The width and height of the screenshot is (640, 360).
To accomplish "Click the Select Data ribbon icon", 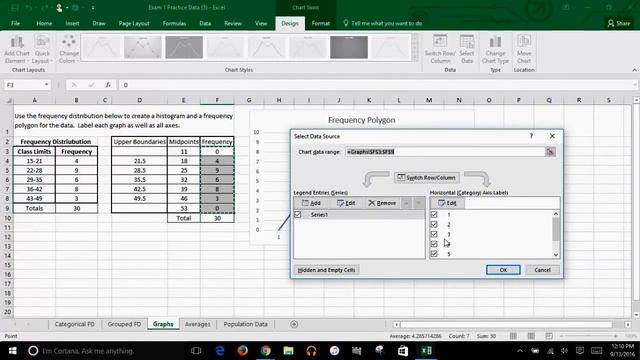I will click(x=467, y=49).
